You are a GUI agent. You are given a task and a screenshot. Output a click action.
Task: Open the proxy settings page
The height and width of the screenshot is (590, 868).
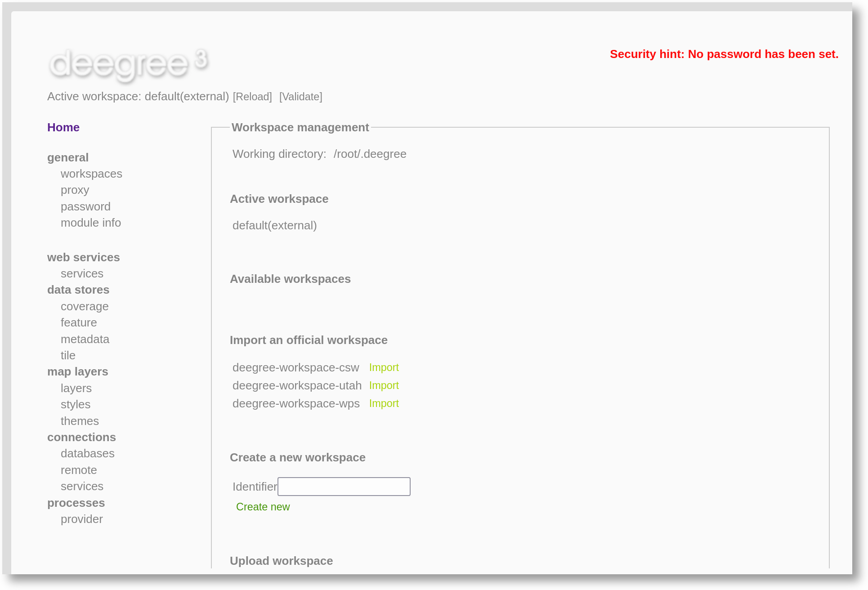coord(75,190)
